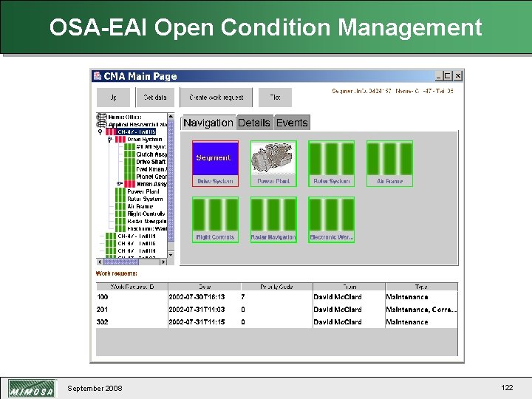Image resolution: width=532 pixels, height=399 pixels.
Task: Sort by Work Request ID column header
Action: 132,287
